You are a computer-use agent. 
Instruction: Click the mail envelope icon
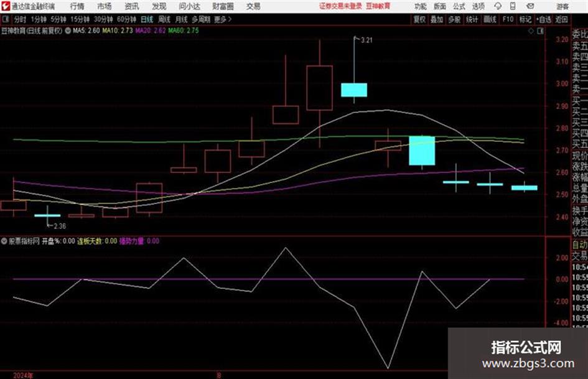coord(530,6)
